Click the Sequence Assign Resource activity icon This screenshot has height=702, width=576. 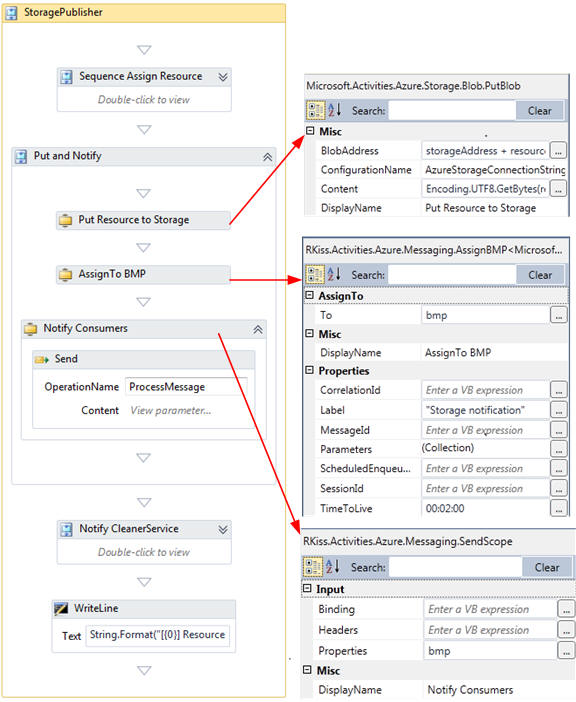(x=66, y=77)
